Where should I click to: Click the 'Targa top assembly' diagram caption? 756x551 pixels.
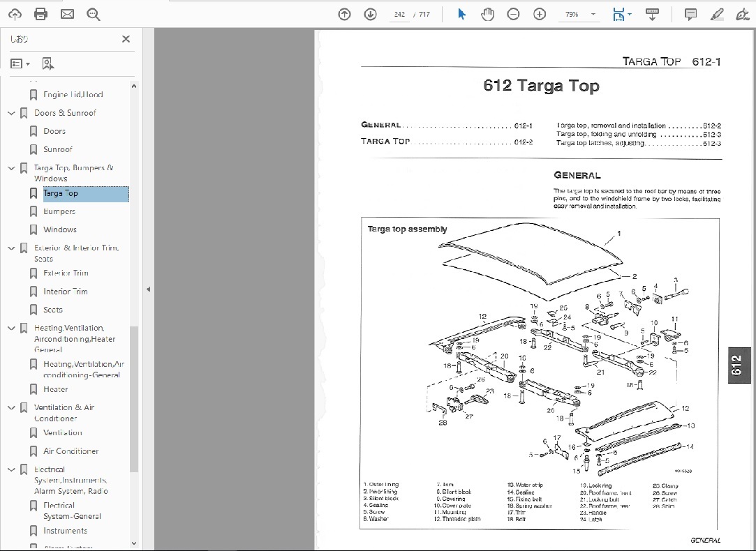[x=408, y=229]
